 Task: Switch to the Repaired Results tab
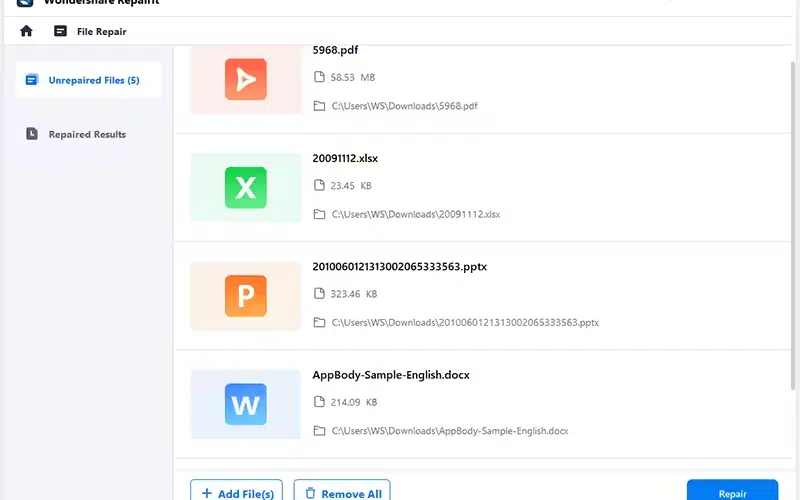(x=87, y=134)
